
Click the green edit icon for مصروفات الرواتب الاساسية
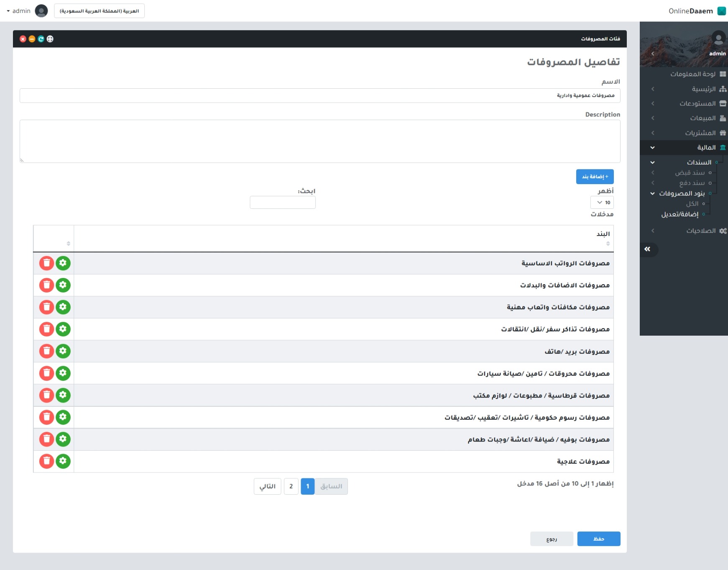pos(63,263)
